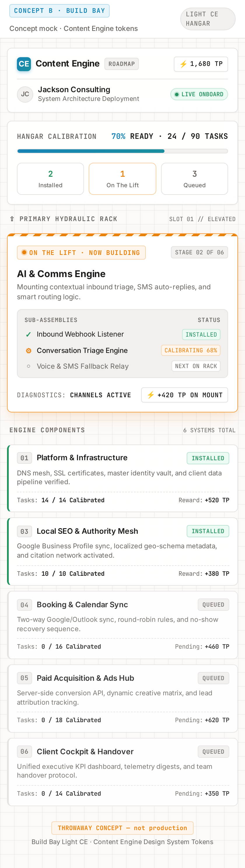Click the Throwaway Concept — not production notice
The image size is (245, 868).
click(x=122, y=828)
